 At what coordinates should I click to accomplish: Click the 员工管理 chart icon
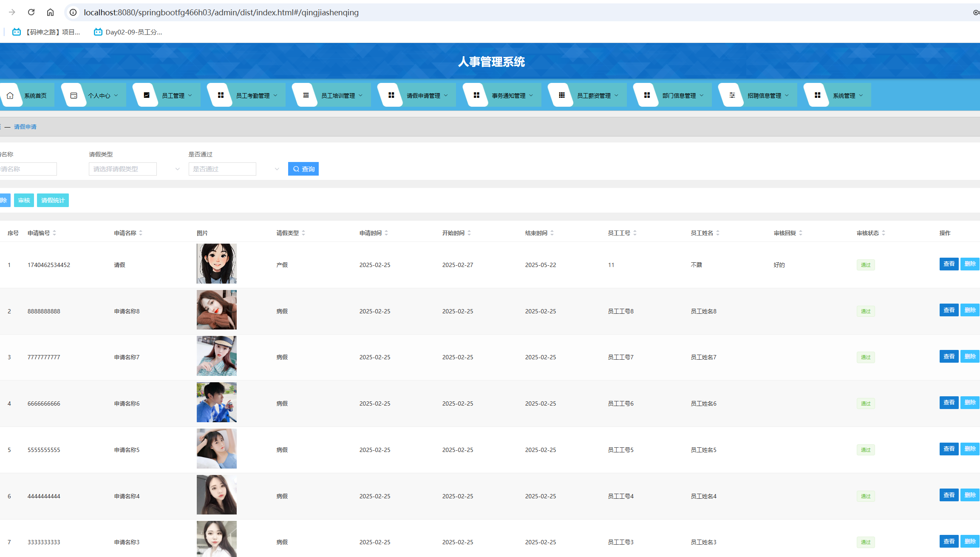pyautogui.click(x=147, y=95)
